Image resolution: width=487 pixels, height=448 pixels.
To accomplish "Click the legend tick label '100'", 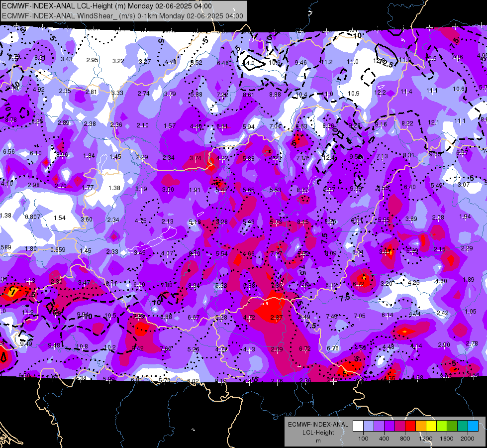I will (363, 439).
